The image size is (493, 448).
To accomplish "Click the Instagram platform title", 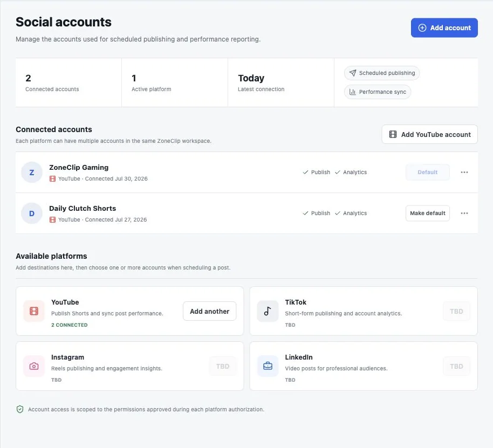I will pyautogui.click(x=67, y=357).
